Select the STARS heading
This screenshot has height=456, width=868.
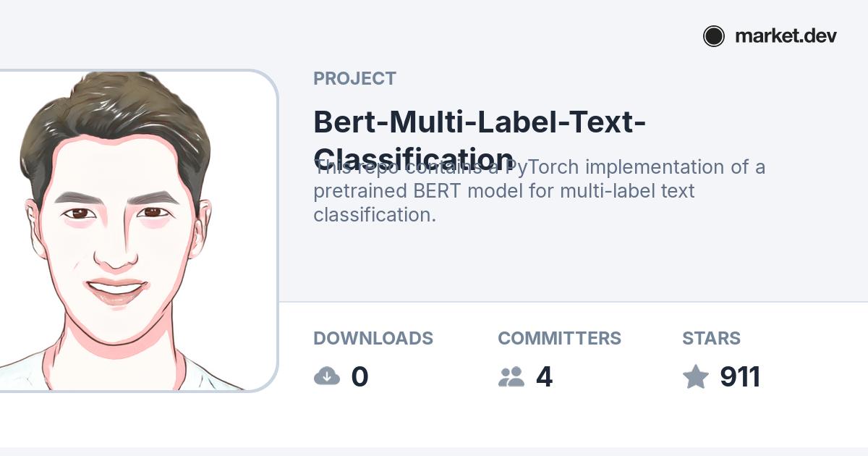coord(711,339)
